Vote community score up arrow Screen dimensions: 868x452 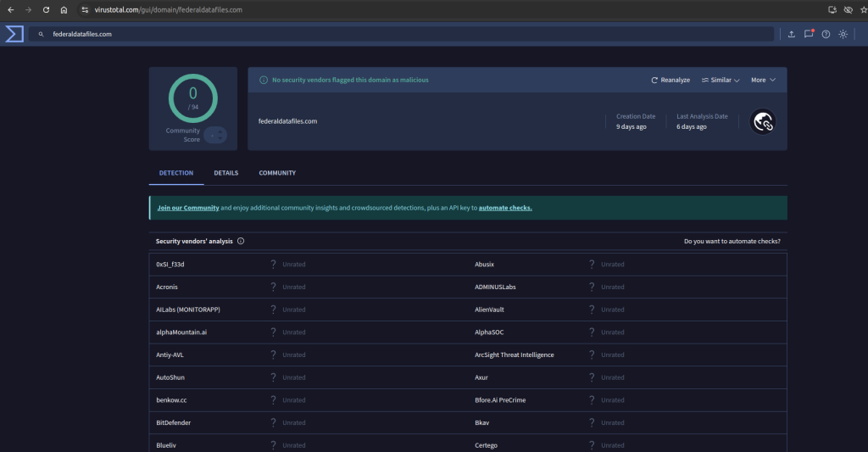tap(220, 131)
